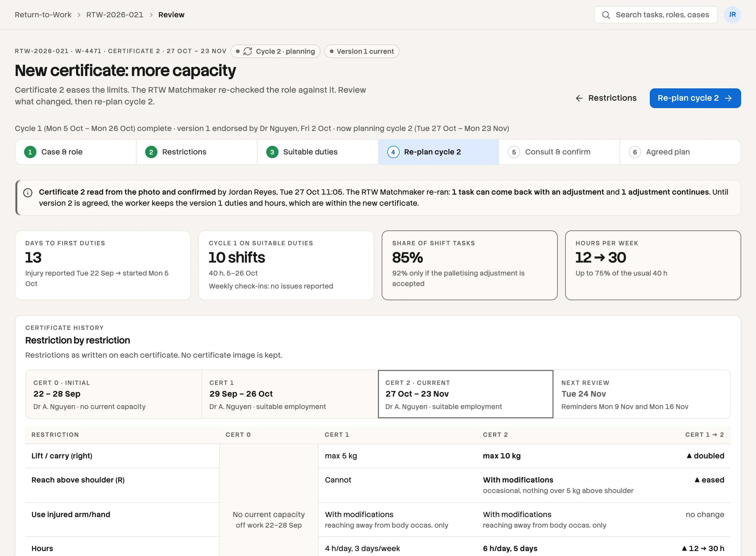This screenshot has width=756, height=556.
Task: Click the 'Restriction by restriction' heading
Action: pyautogui.click(x=78, y=340)
